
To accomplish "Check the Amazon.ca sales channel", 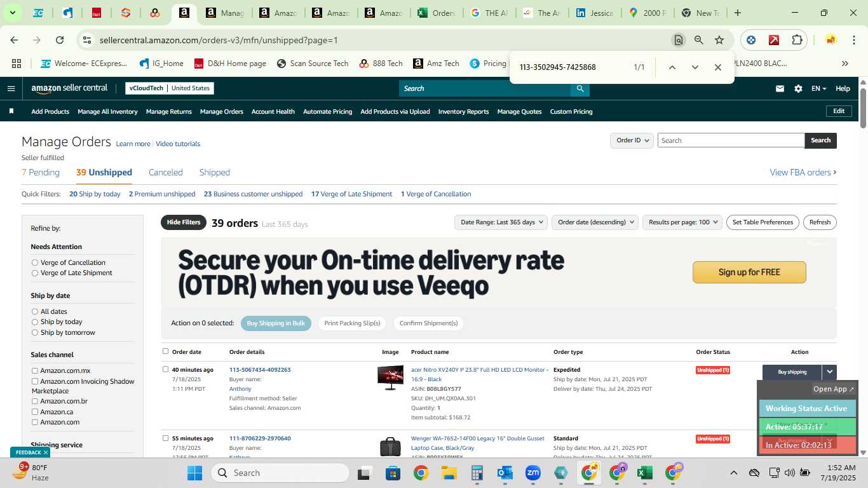I will coord(35,412).
